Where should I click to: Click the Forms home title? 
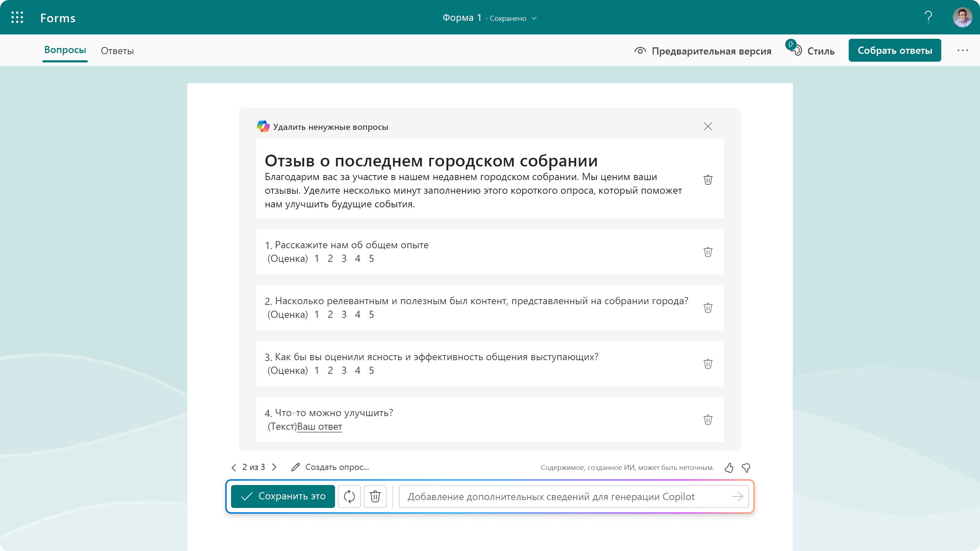[x=58, y=18]
